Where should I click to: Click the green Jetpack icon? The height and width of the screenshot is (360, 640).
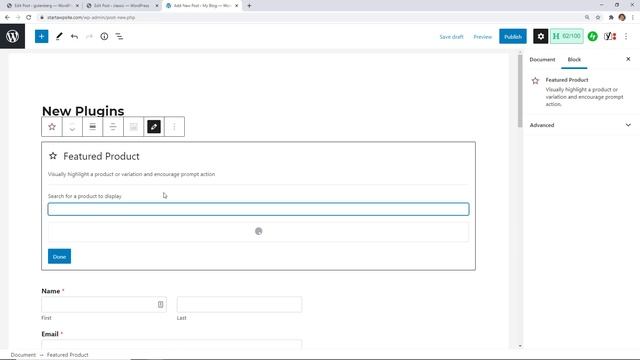coord(593,36)
